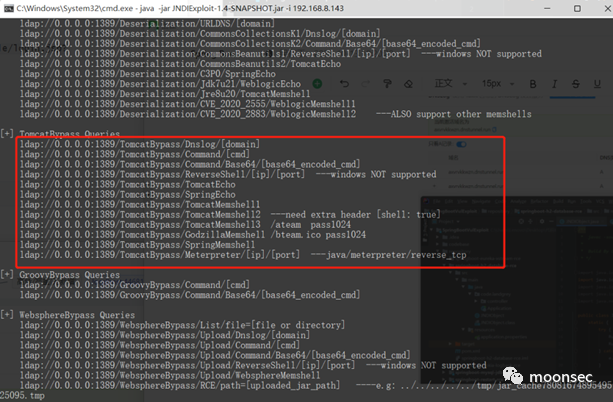The width and height of the screenshot is (613, 402).
Task: Click the redo arrow in the background editor toolbar
Action: pyautogui.click(x=365, y=84)
